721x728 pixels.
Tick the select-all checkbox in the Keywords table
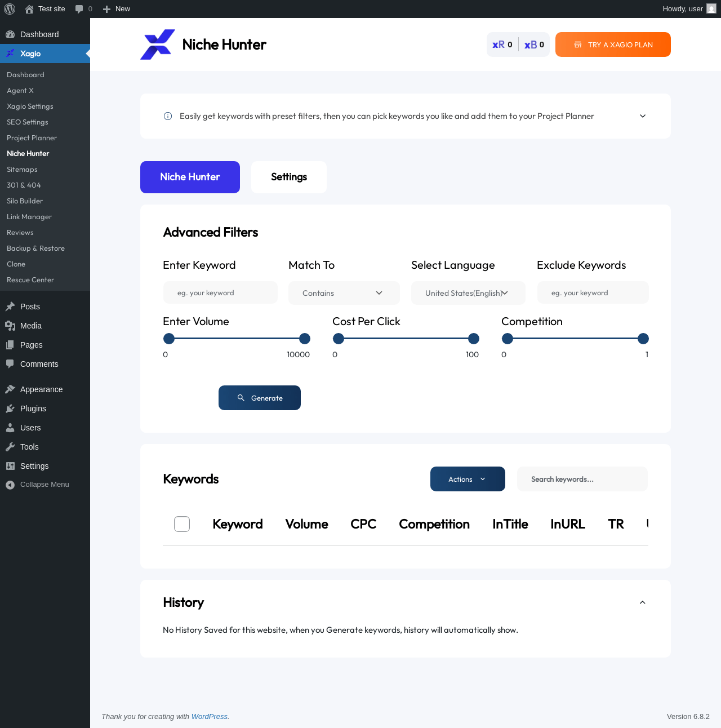(x=182, y=524)
